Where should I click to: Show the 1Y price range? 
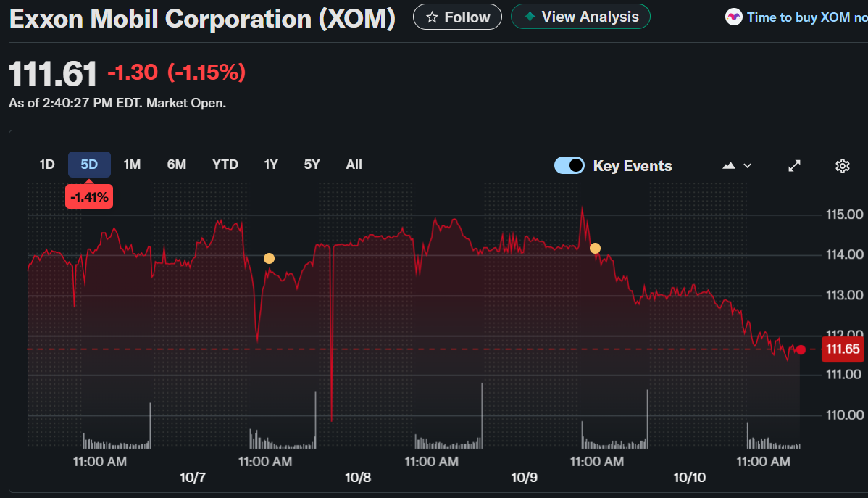(271, 165)
